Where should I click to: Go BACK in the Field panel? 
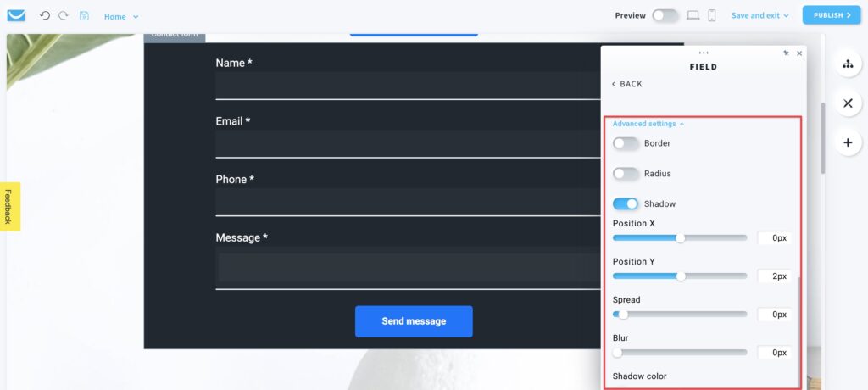tap(627, 84)
